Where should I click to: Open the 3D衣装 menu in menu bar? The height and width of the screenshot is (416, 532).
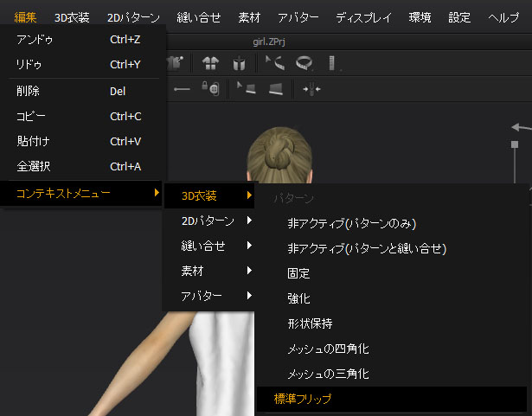tap(72, 17)
